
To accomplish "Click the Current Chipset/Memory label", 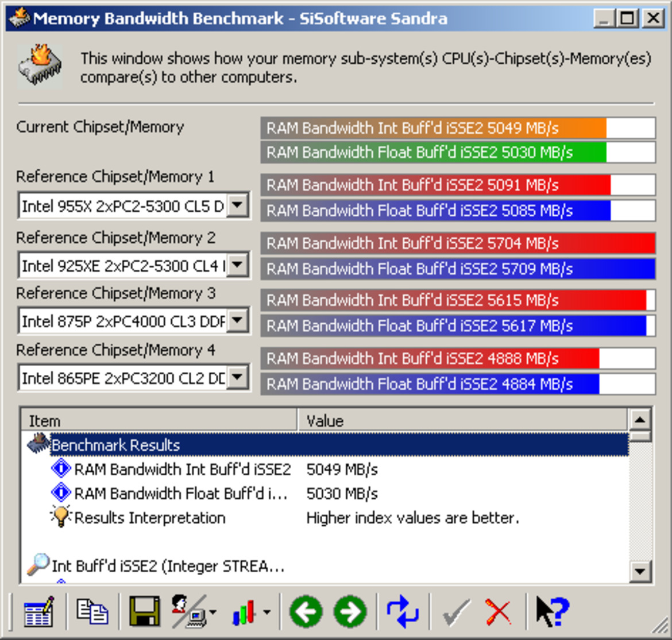I will [x=100, y=127].
